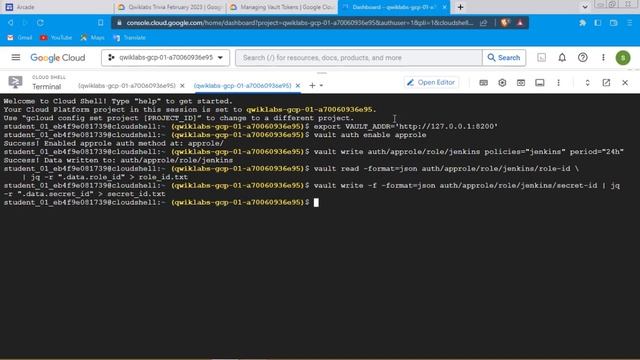Click terminal prompt cursor at last line
640x360 pixels.
316,202
